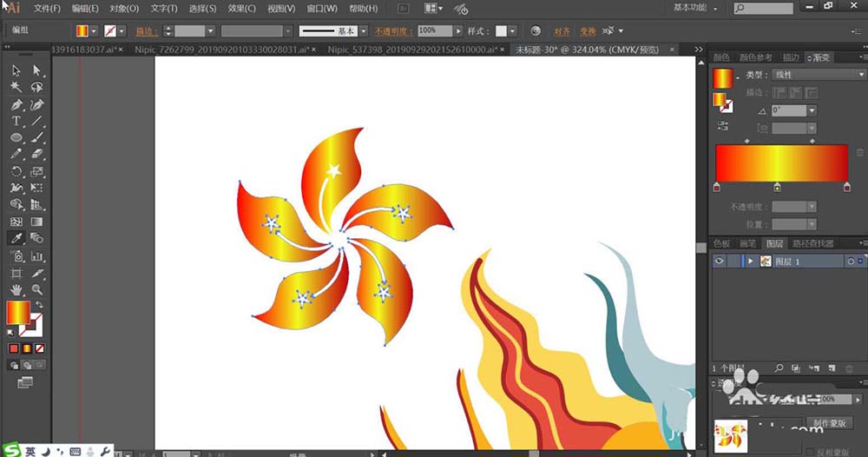868x457 pixels.
Task: Click the 对齐 align link
Action: pos(562,31)
